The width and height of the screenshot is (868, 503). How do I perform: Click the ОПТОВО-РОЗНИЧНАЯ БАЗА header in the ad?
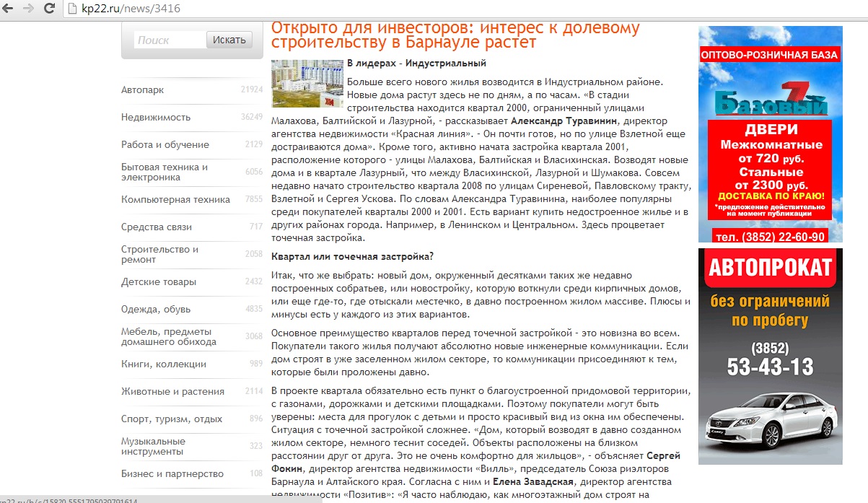click(x=770, y=54)
